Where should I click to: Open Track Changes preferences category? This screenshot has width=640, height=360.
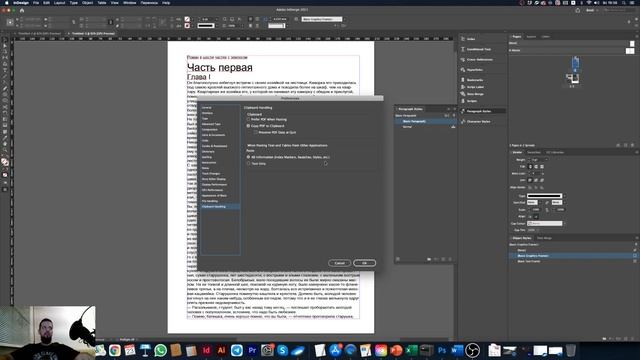coord(211,173)
